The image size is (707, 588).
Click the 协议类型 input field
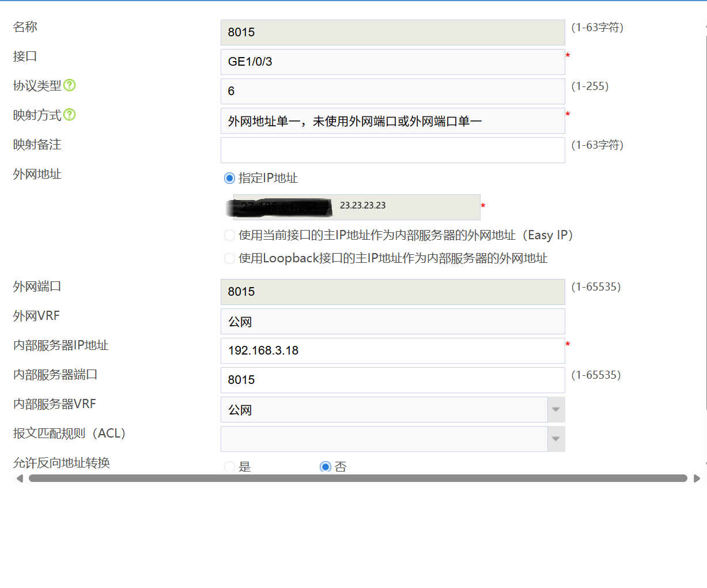coord(392,91)
